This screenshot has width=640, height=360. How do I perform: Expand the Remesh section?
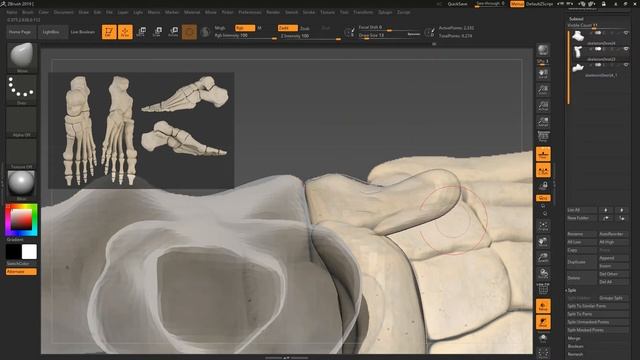pyautogui.click(x=576, y=354)
